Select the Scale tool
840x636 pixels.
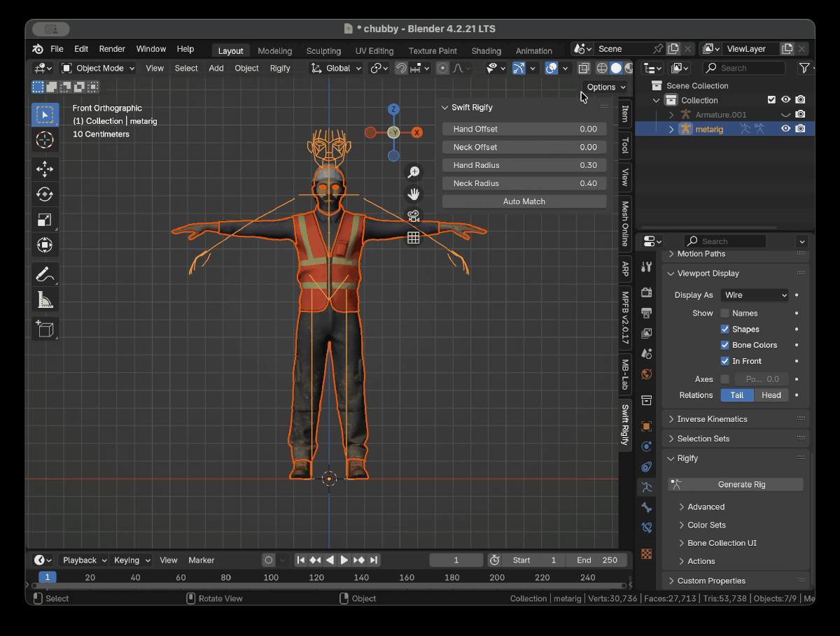[45, 220]
